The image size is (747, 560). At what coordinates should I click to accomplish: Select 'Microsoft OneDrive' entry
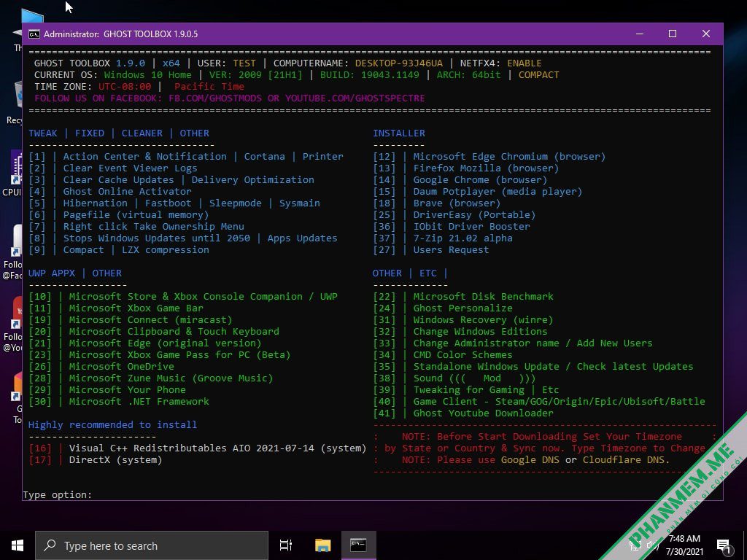click(101, 367)
